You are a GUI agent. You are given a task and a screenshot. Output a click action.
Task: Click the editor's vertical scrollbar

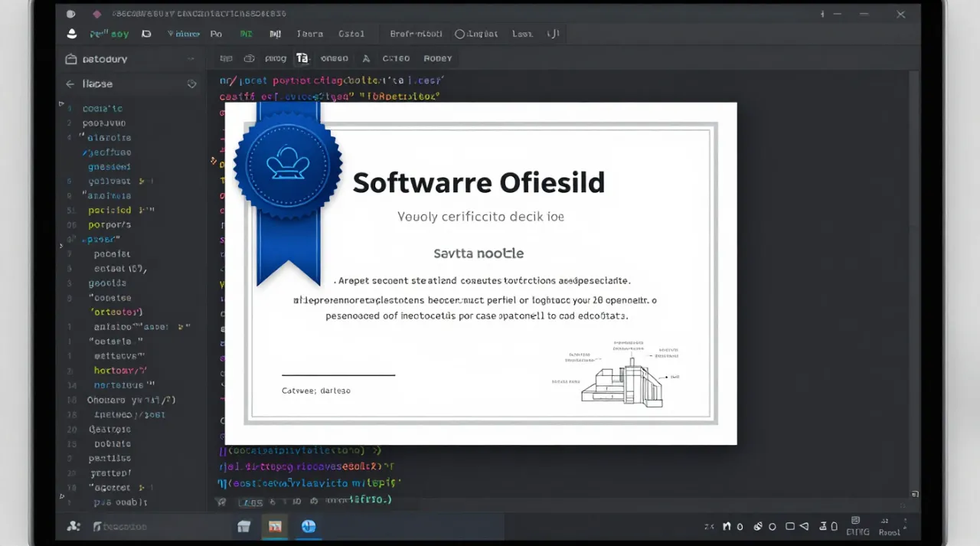[x=914, y=280]
